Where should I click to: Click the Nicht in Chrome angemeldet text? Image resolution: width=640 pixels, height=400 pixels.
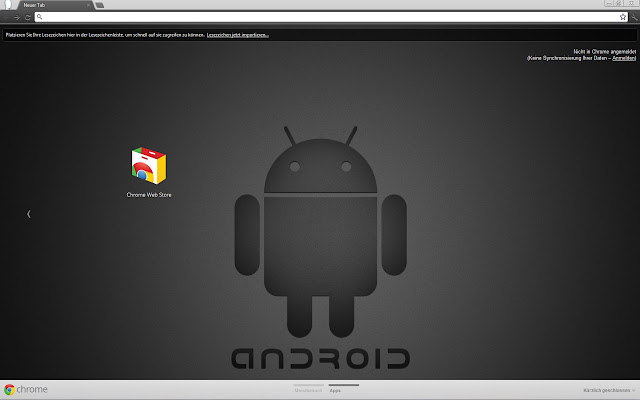tap(604, 51)
